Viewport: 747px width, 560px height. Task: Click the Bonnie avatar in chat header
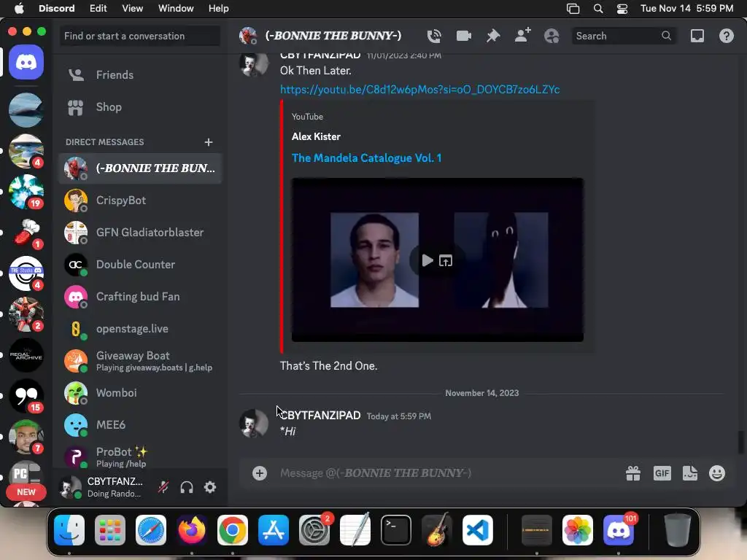click(x=248, y=36)
